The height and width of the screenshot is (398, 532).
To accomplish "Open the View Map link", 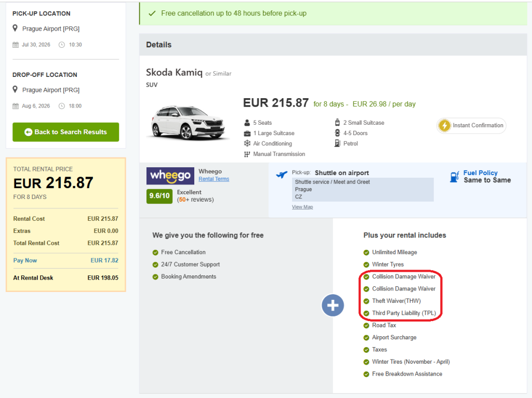I will coord(302,207).
